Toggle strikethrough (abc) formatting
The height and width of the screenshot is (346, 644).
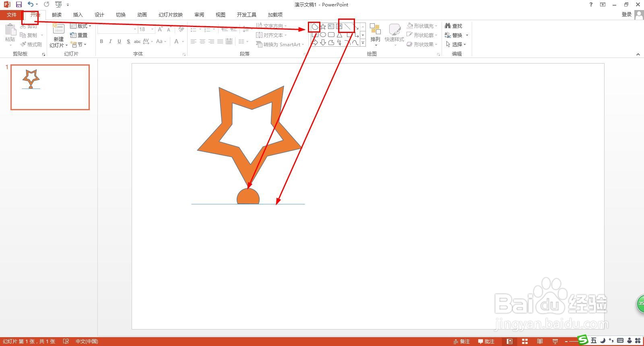coord(137,41)
